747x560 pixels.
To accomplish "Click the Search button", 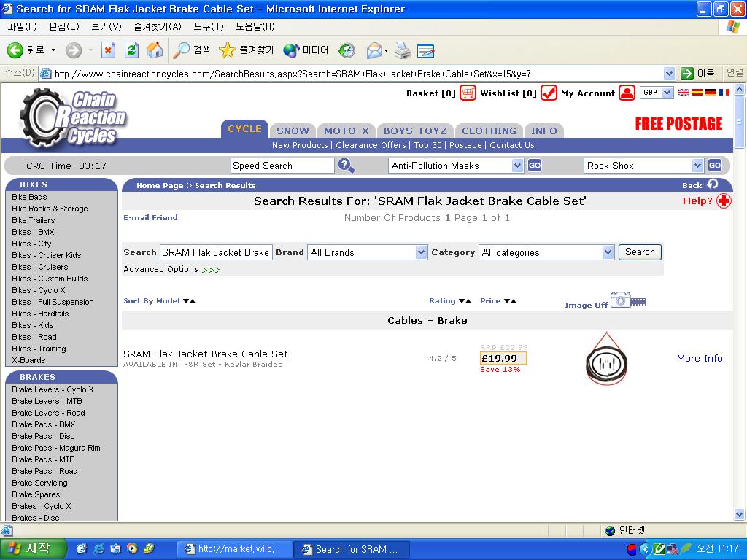I will click(640, 252).
